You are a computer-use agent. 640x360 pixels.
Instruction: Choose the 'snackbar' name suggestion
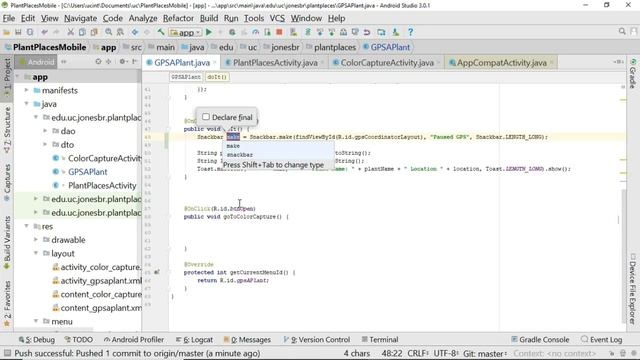click(278, 155)
